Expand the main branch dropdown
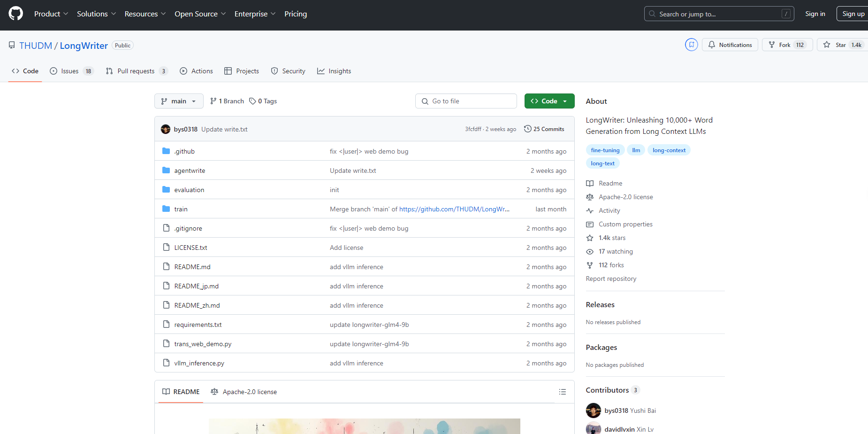 [x=179, y=101]
